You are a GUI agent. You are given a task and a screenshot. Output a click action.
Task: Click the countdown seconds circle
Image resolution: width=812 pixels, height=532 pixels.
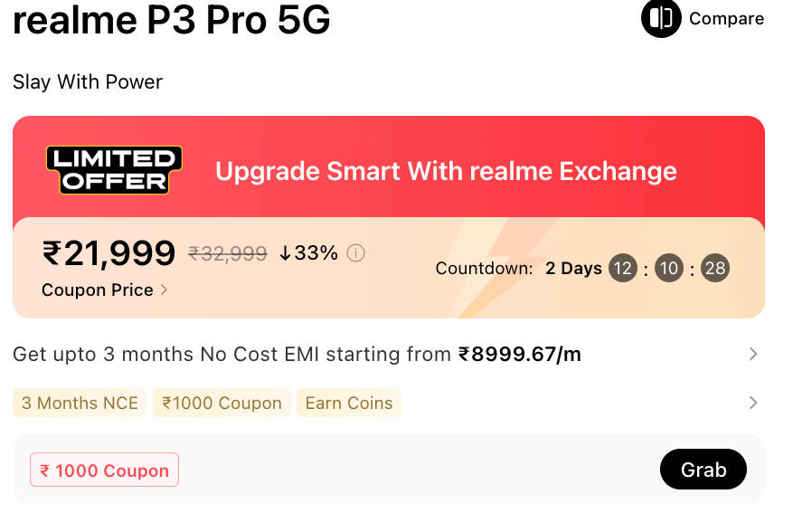pyautogui.click(x=715, y=269)
